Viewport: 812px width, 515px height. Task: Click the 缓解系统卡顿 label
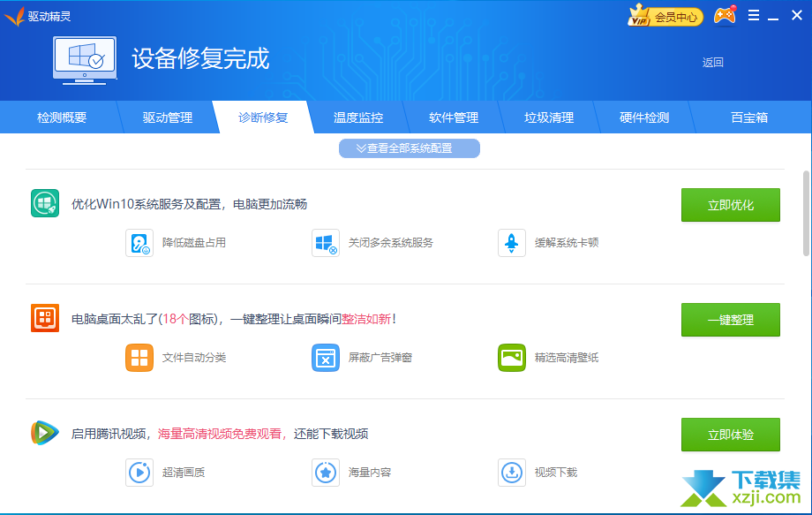[567, 242]
